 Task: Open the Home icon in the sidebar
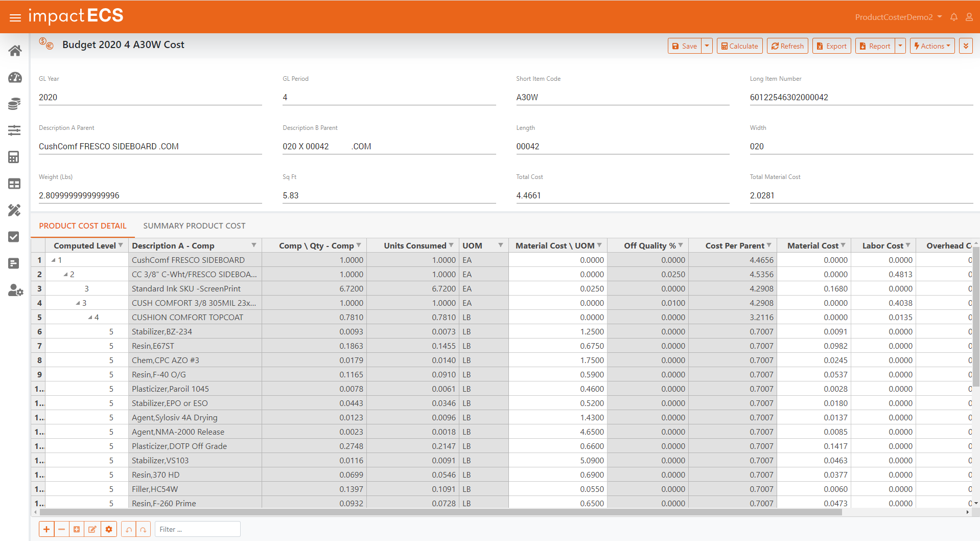click(15, 51)
